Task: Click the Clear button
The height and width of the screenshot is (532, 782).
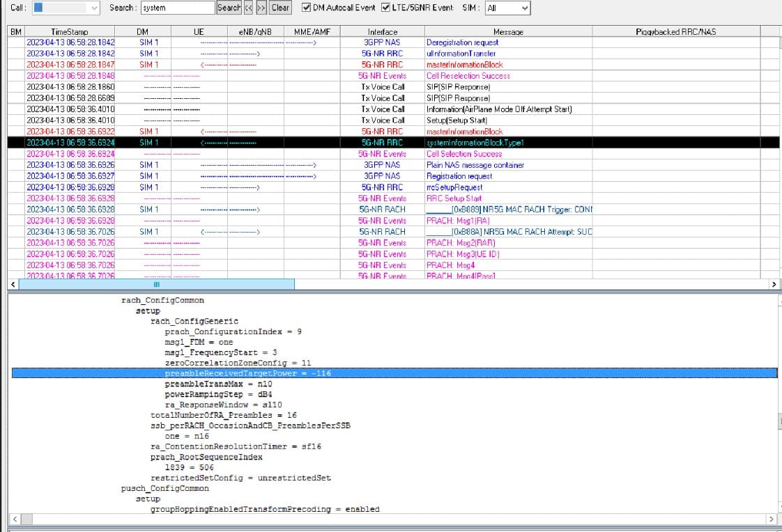Action: [x=280, y=8]
